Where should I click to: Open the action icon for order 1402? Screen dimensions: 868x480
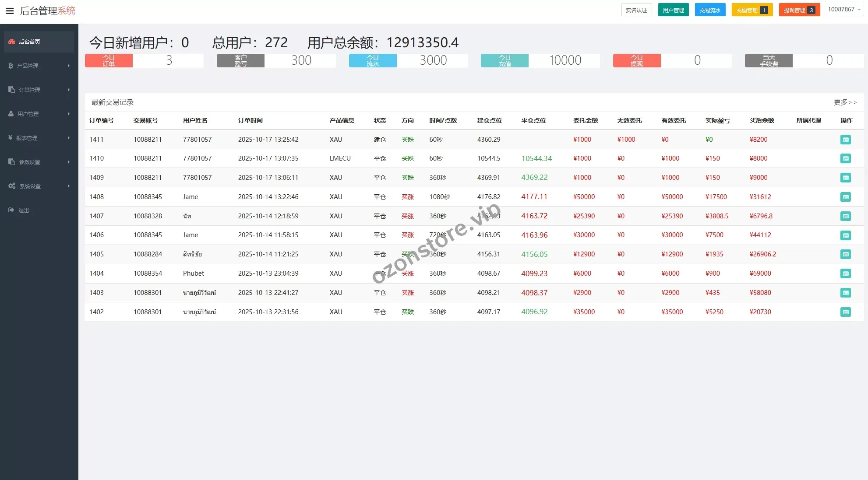(x=845, y=312)
